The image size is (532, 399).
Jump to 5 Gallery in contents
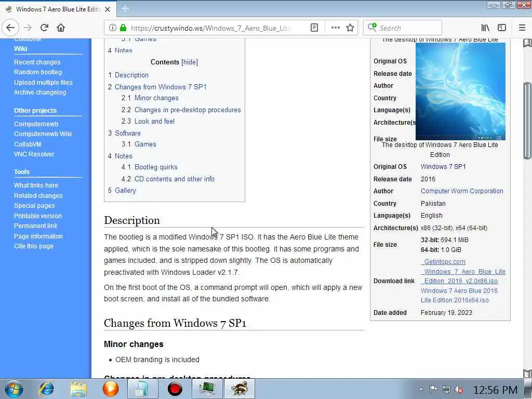[x=122, y=191]
